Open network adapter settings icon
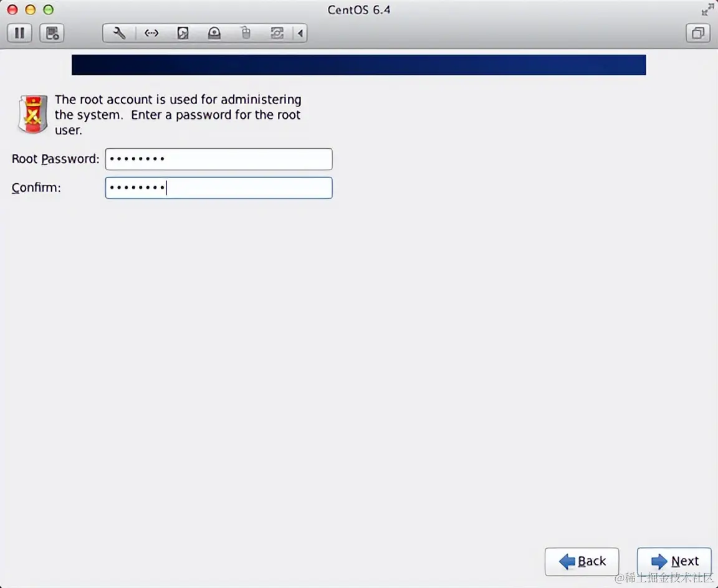The height and width of the screenshot is (588, 718). click(x=151, y=33)
